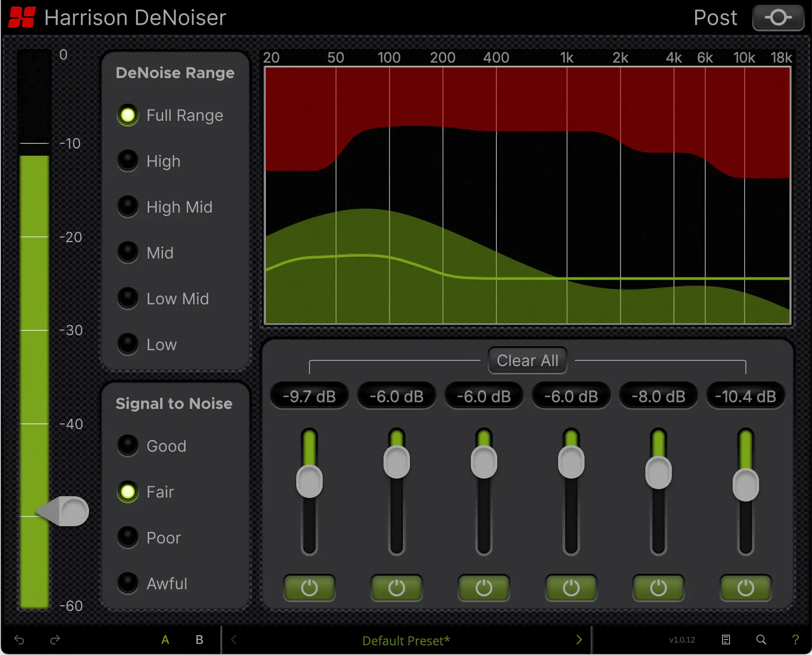The width and height of the screenshot is (812, 655).
Task: Click the v1.0.12 version text
Action: click(x=682, y=640)
